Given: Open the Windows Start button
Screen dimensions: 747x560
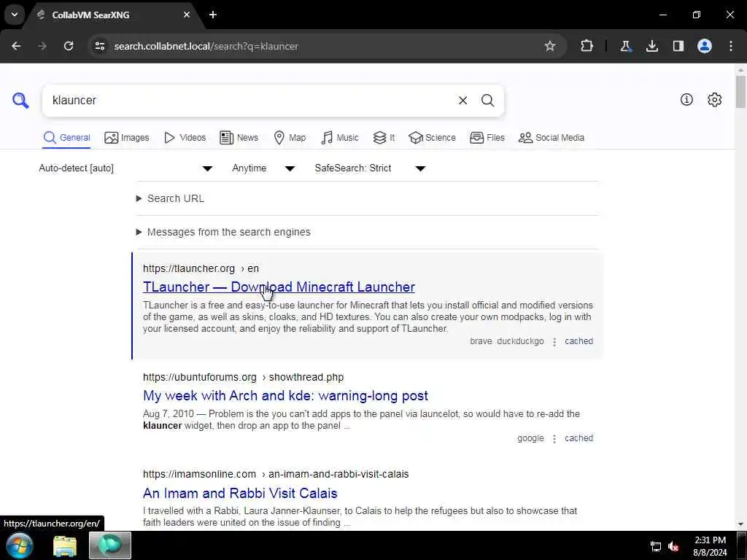Looking at the screenshot, I should [19, 545].
